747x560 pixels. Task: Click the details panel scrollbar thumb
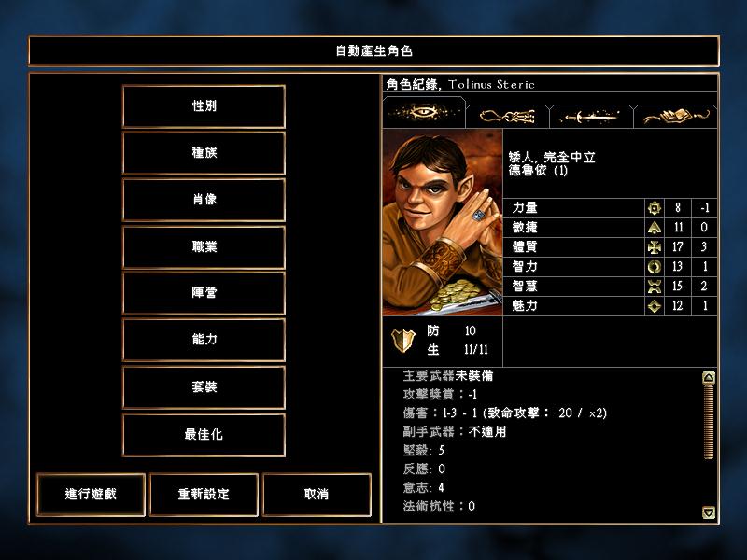point(709,422)
